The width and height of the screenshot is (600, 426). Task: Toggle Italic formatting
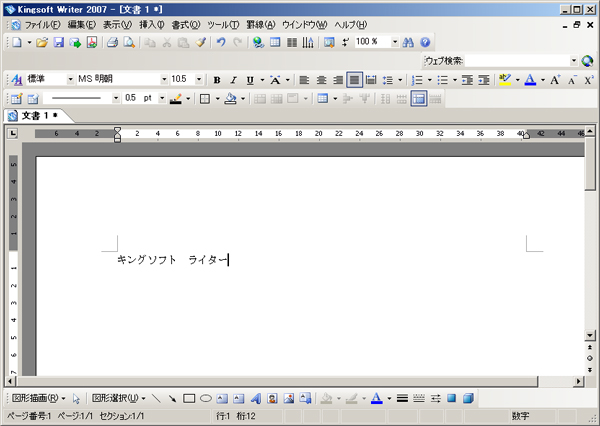(233, 80)
